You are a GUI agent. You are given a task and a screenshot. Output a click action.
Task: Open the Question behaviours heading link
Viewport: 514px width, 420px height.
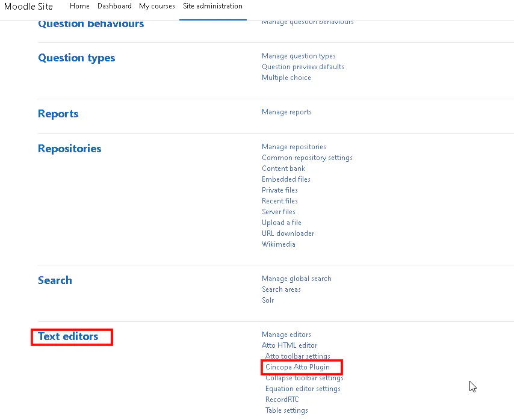[x=91, y=24]
